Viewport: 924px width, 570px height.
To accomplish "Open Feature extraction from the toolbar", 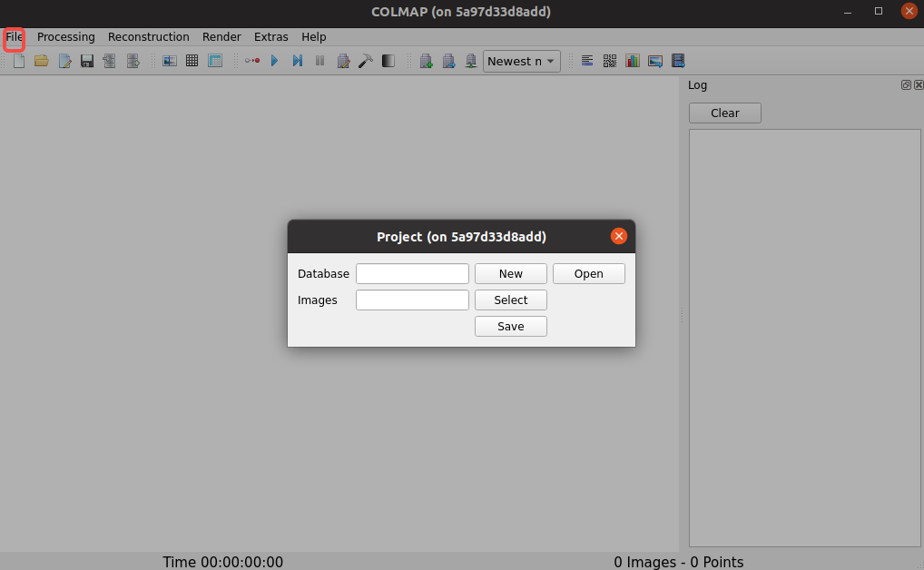I will pos(170,61).
